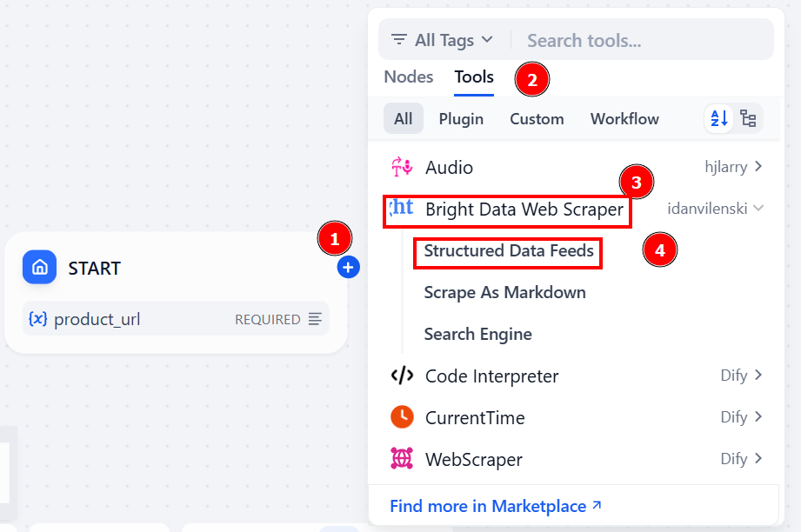The height and width of the screenshot is (532, 801).
Task: Click the Audio tool icon
Action: tap(402, 167)
